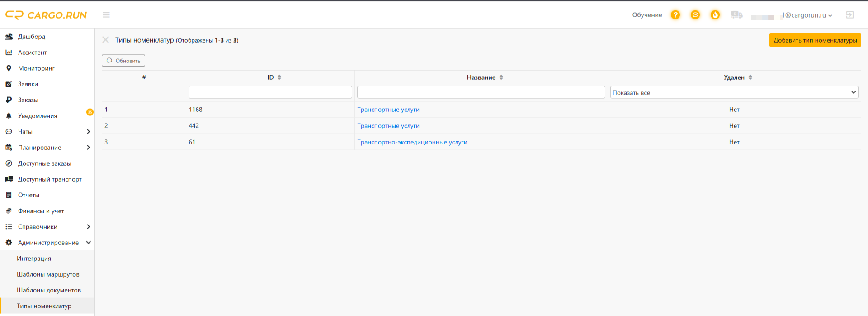
Task: Open the Мониторинг menu item
Action: click(36, 68)
